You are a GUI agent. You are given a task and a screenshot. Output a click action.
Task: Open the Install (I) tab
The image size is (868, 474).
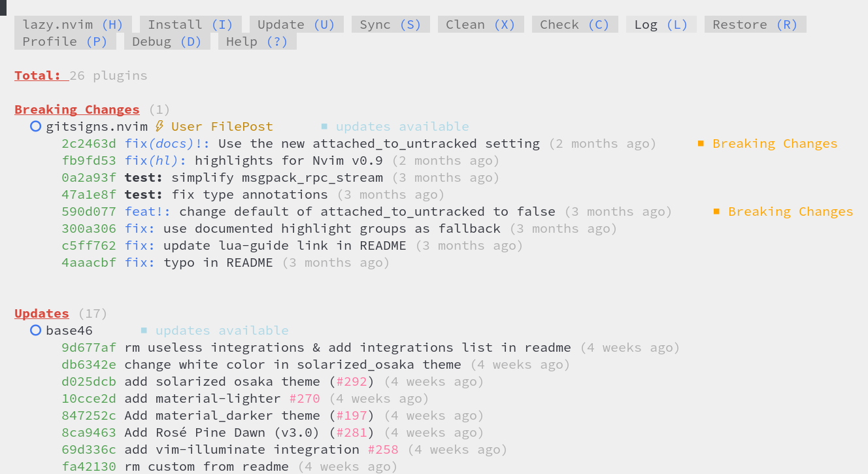click(x=190, y=25)
